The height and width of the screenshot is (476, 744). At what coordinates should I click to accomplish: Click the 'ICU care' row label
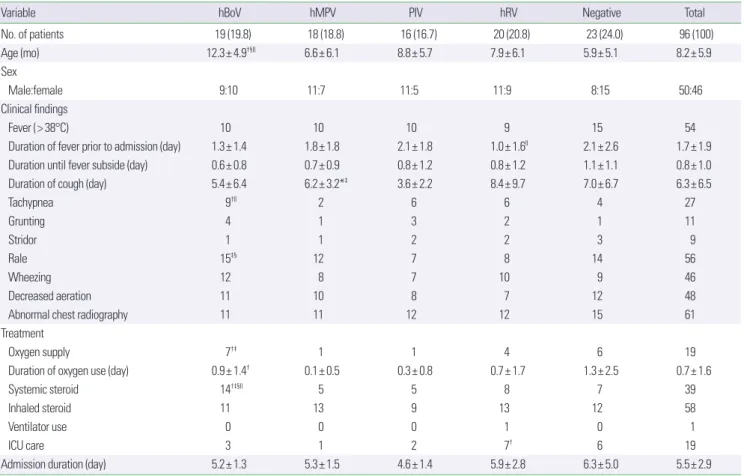pos(26,446)
